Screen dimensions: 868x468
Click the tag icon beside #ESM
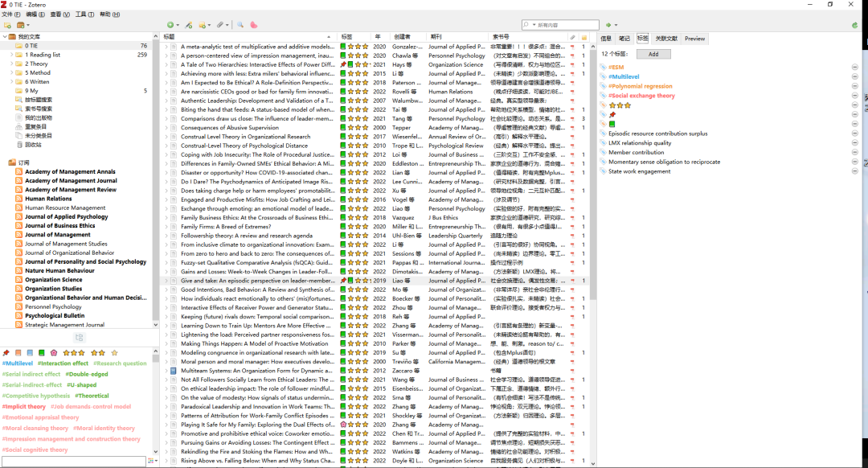pyautogui.click(x=604, y=67)
